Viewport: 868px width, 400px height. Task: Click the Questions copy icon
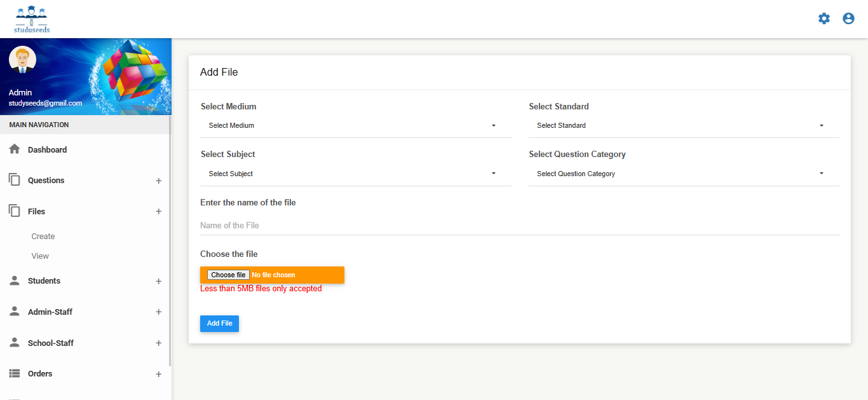15,180
